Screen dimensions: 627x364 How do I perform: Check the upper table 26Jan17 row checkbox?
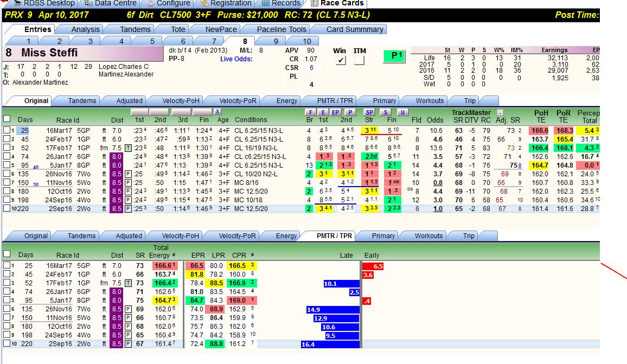pyautogui.click(x=7, y=156)
